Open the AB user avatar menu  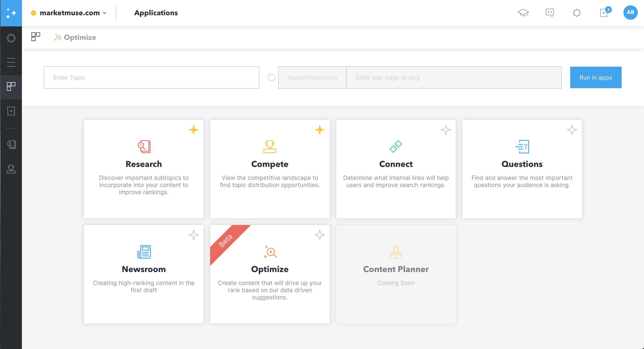(630, 13)
